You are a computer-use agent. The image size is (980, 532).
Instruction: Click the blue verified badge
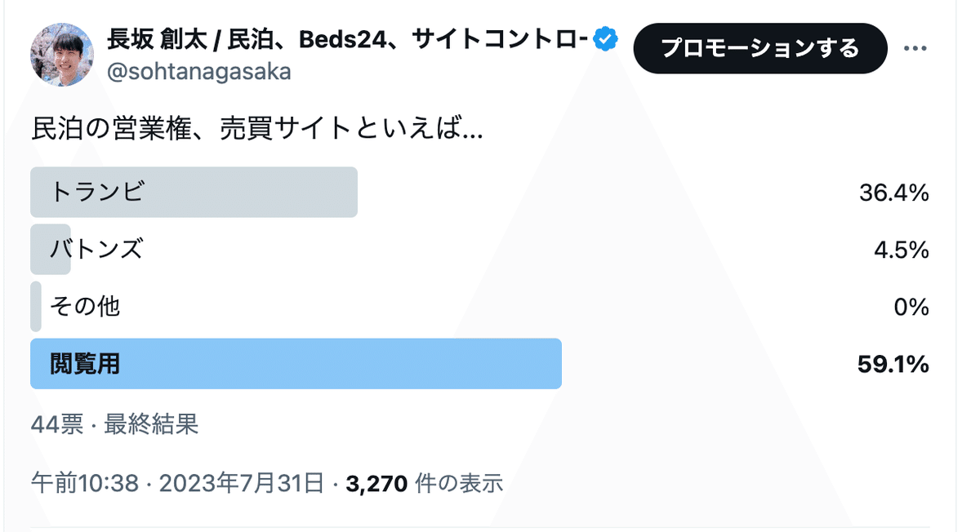point(606,39)
